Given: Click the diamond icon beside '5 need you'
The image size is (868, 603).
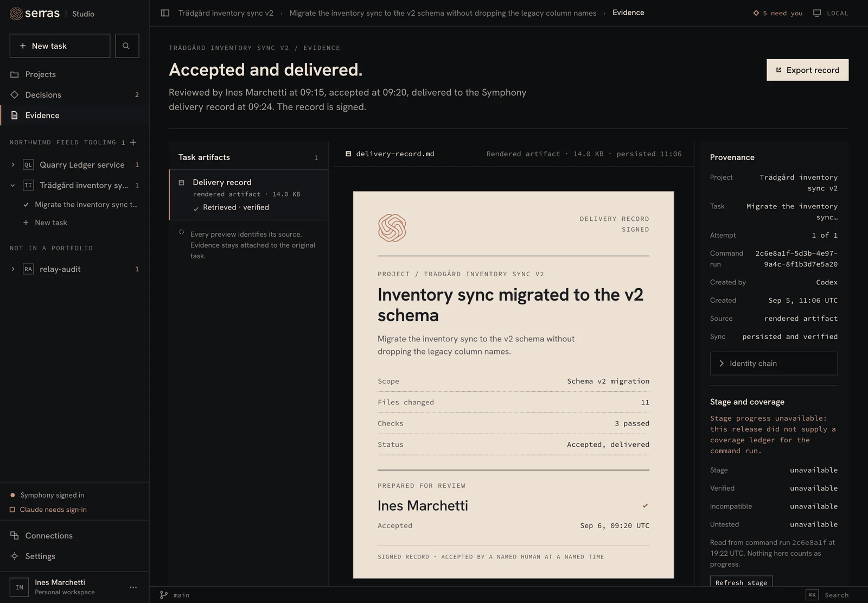Looking at the screenshot, I should click(756, 13).
